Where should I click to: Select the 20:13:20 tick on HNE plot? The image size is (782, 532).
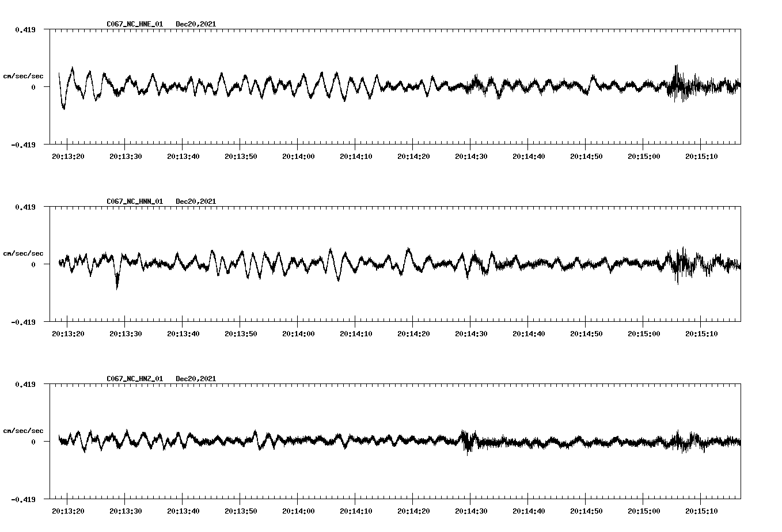[x=67, y=156]
